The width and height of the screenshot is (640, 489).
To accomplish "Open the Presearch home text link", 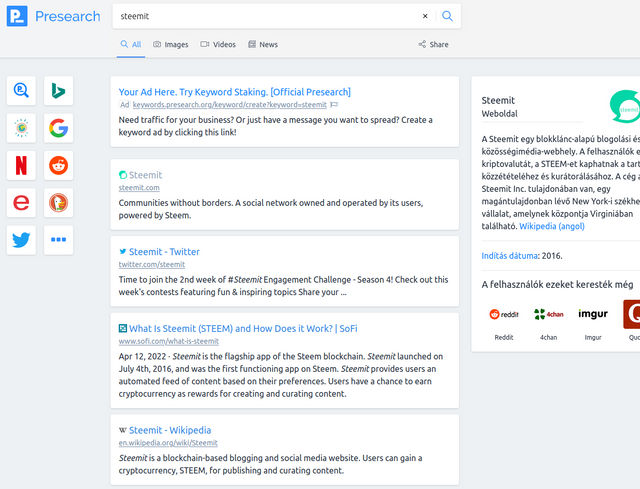I will (67, 16).
